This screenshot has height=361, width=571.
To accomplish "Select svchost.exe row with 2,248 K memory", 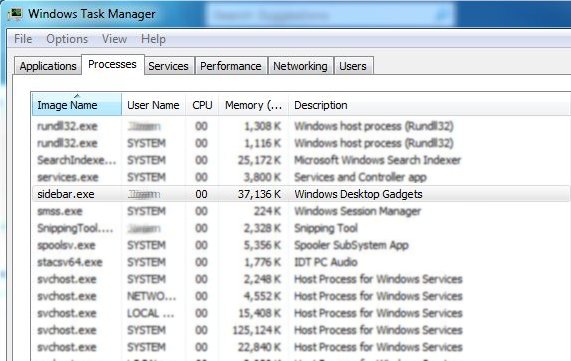I will tap(301, 279).
